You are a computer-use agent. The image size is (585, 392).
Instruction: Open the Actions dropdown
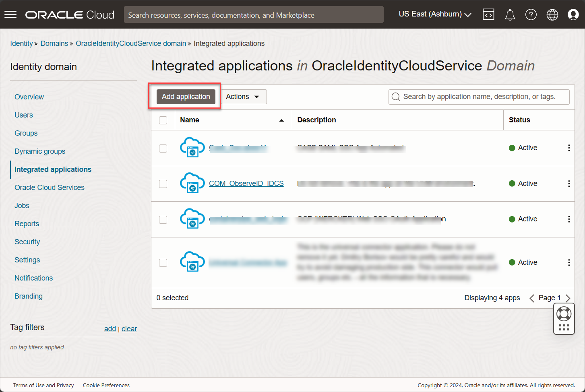pyautogui.click(x=243, y=97)
